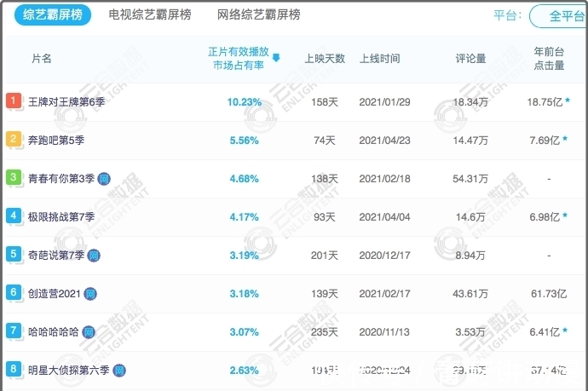
Task: Click the 10.23% market share value
Action: pyautogui.click(x=244, y=102)
